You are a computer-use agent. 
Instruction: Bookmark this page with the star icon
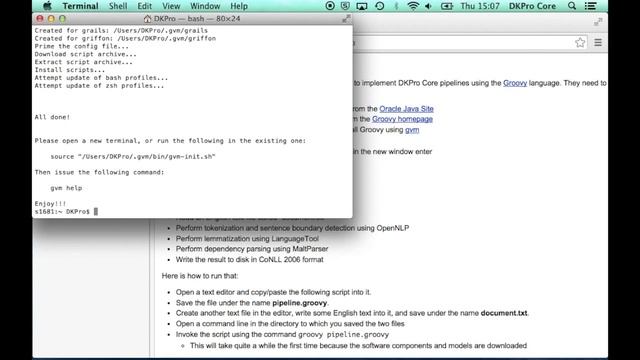(x=580, y=42)
